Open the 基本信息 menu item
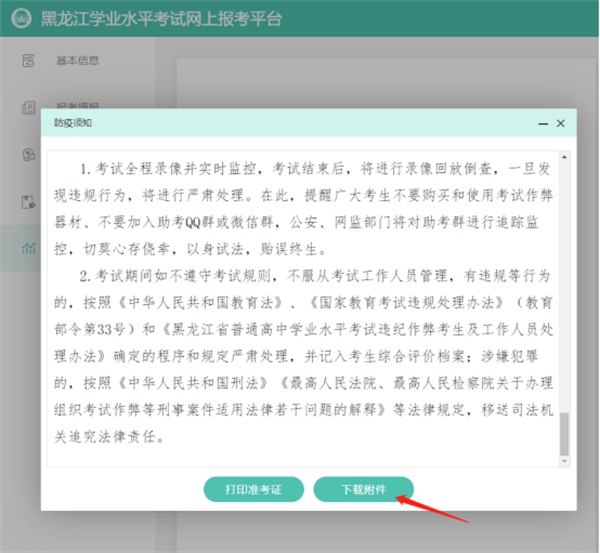 pos(77,60)
